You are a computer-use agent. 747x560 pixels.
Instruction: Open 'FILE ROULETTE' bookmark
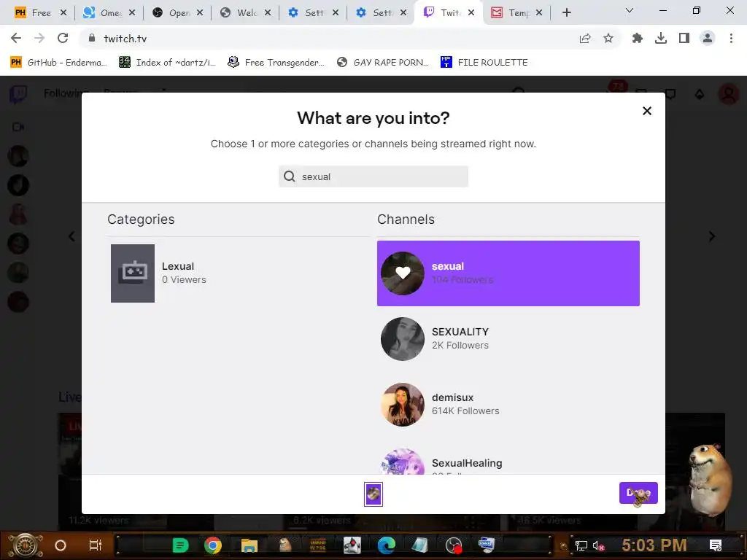pyautogui.click(x=484, y=63)
